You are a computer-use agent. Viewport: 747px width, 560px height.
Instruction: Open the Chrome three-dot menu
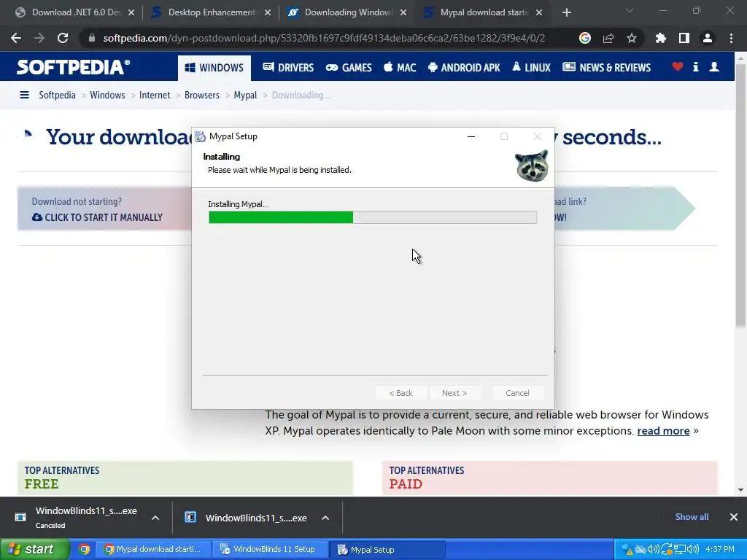pos(731,38)
